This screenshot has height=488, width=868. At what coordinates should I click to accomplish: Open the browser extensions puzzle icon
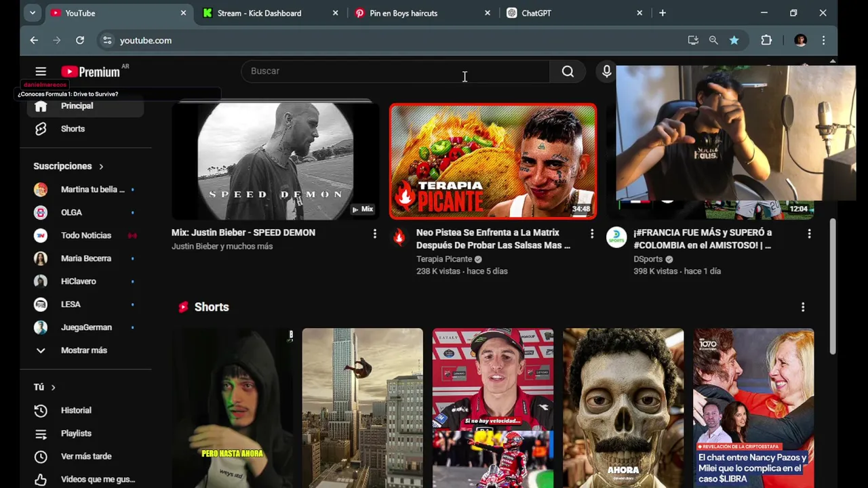[x=766, y=41]
